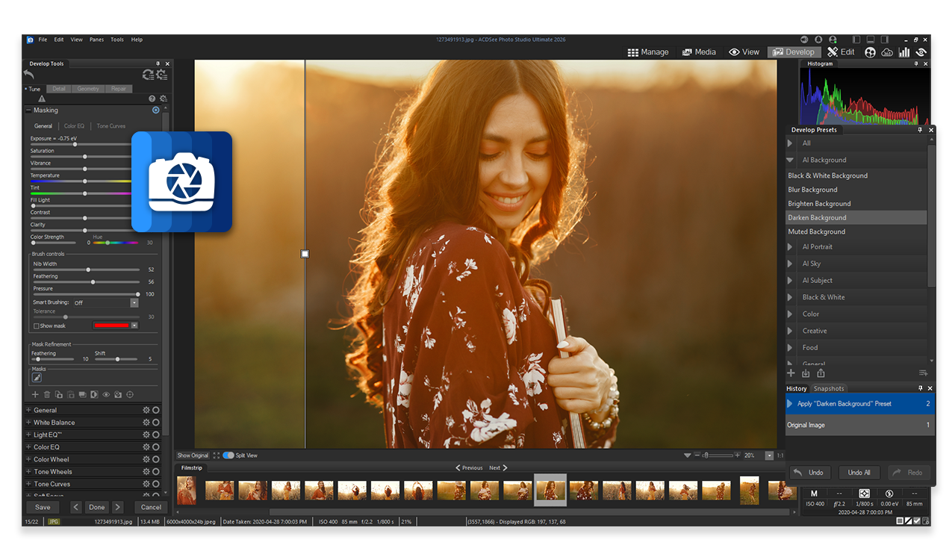952x560 pixels.
Task: Toggle the Split View switch
Action: [x=228, y=455]
